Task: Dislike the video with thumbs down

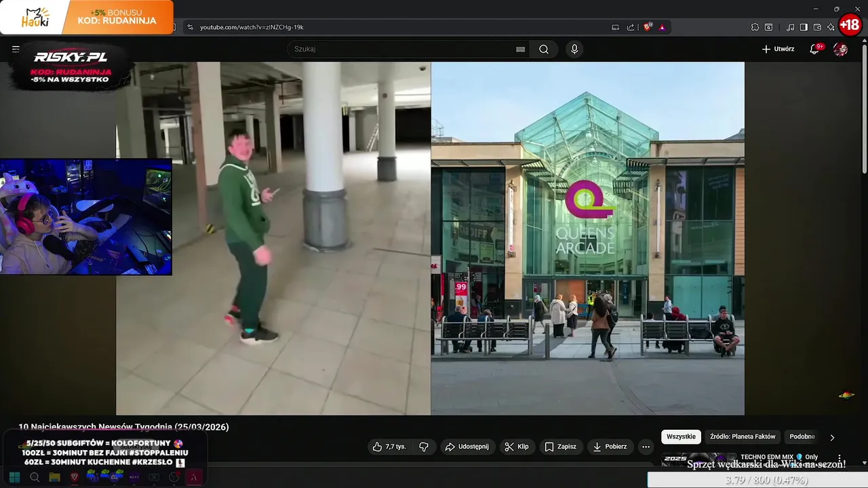Action: coord(424,447)
